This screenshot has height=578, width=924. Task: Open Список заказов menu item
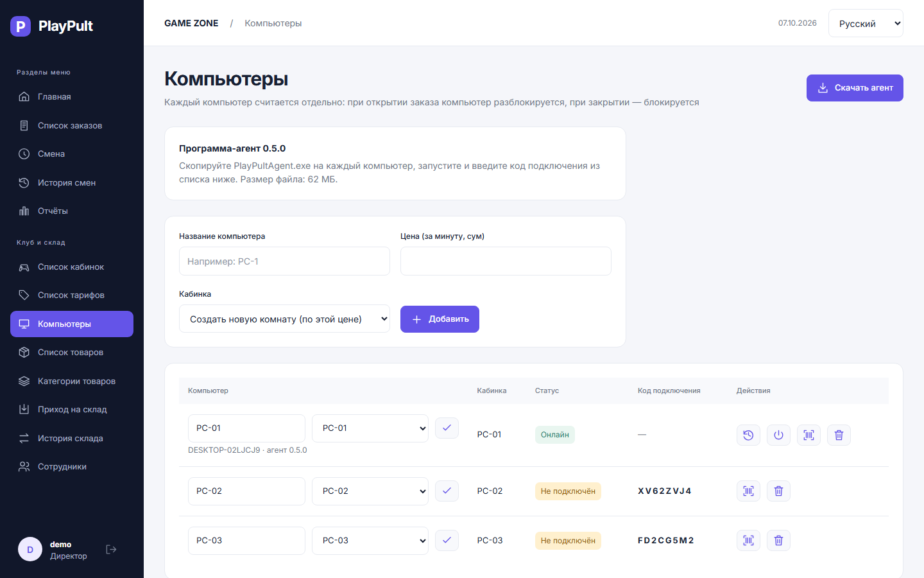point(72,125)
